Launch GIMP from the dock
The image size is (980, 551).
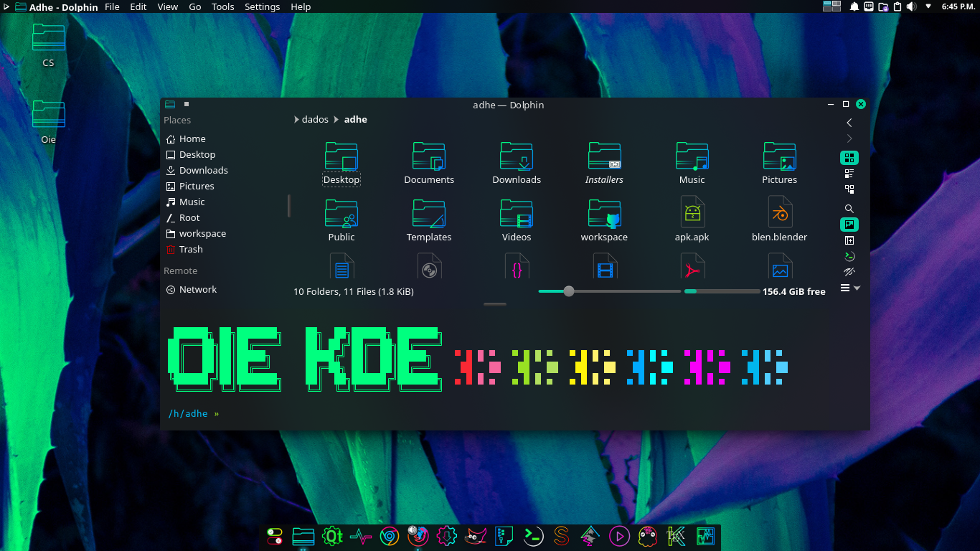click(476, 536)
